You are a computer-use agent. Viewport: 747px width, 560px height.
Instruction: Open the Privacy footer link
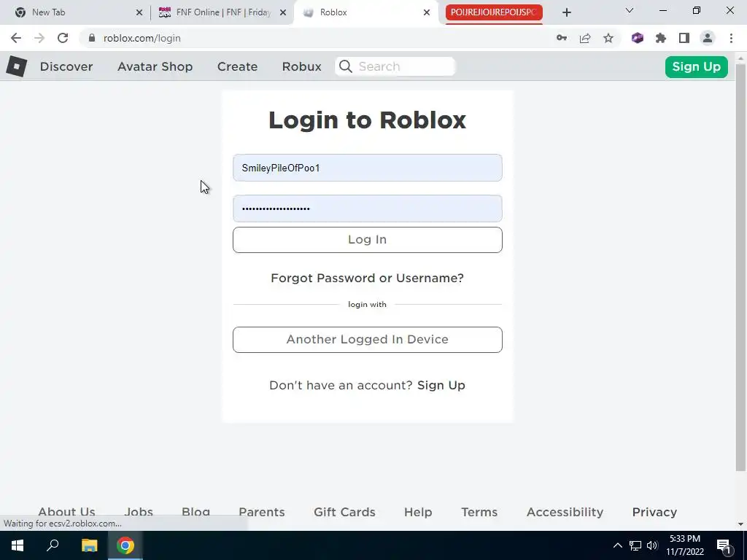[654, 512]
